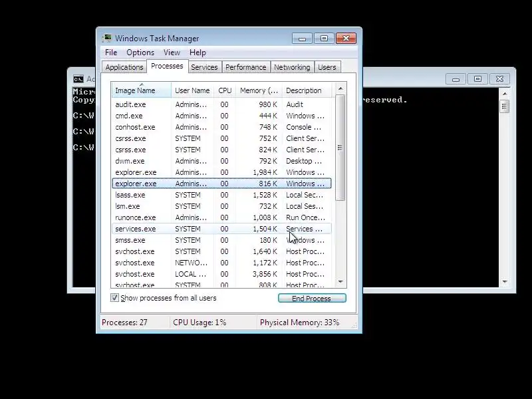Screen dimensions: 532x399
Task: Select the lsm.exe process row
Action: (x=221, y=206)
